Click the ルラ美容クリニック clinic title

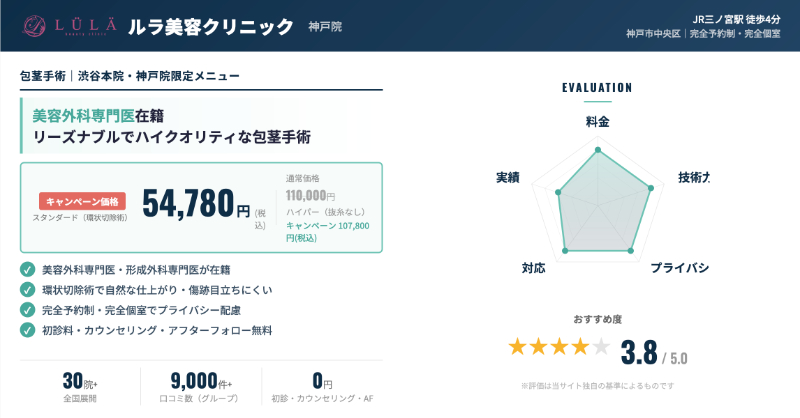pos(211,26)
